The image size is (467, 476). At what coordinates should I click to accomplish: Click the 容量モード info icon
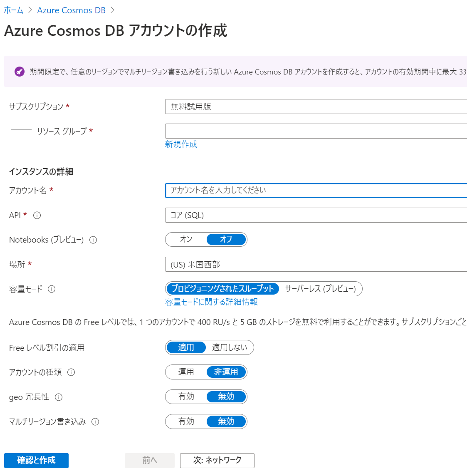point(52,289)
